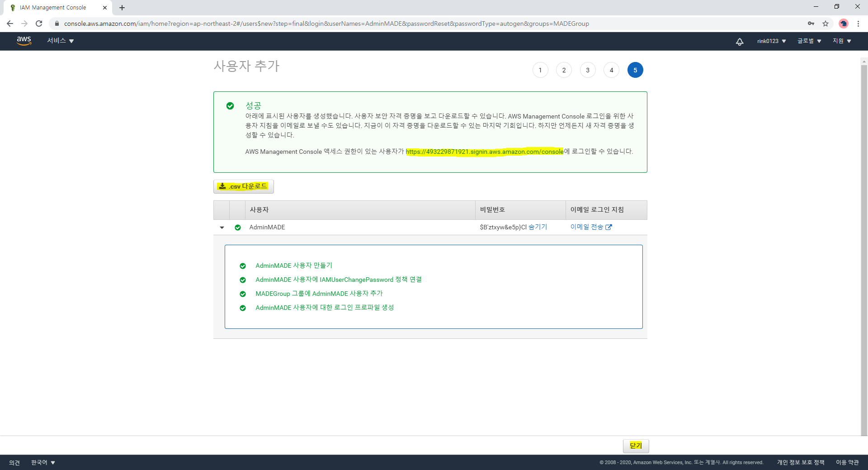Minimize the Chrome window
The width and height of the screenshot is (868, 470).
pyautogui.click(x=816, y=7)
